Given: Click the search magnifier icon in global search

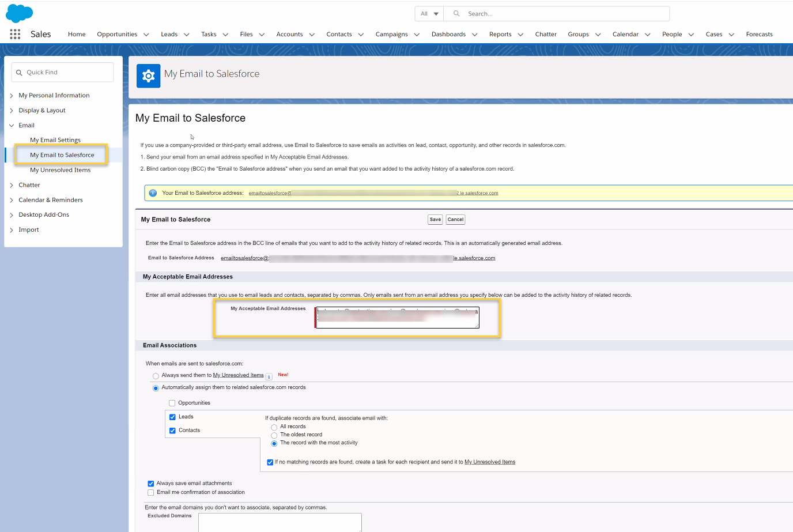Looking at the screenshot, I should point(456,13).
